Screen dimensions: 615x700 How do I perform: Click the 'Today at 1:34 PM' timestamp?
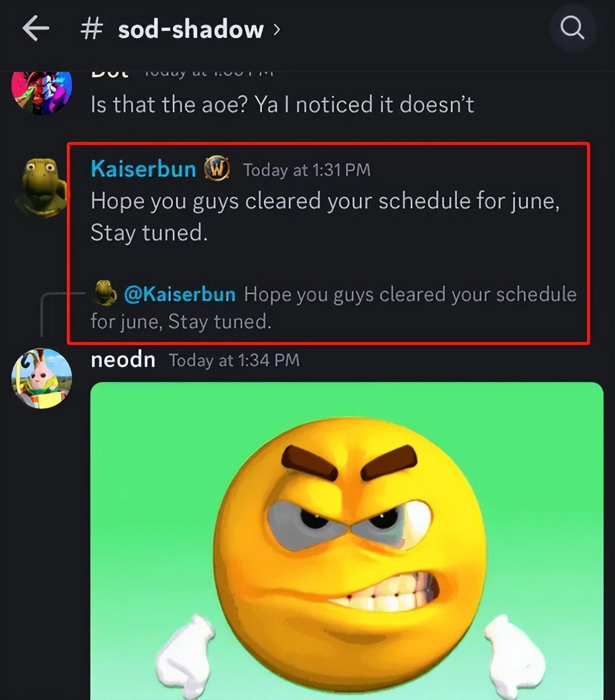pos(234,360)
